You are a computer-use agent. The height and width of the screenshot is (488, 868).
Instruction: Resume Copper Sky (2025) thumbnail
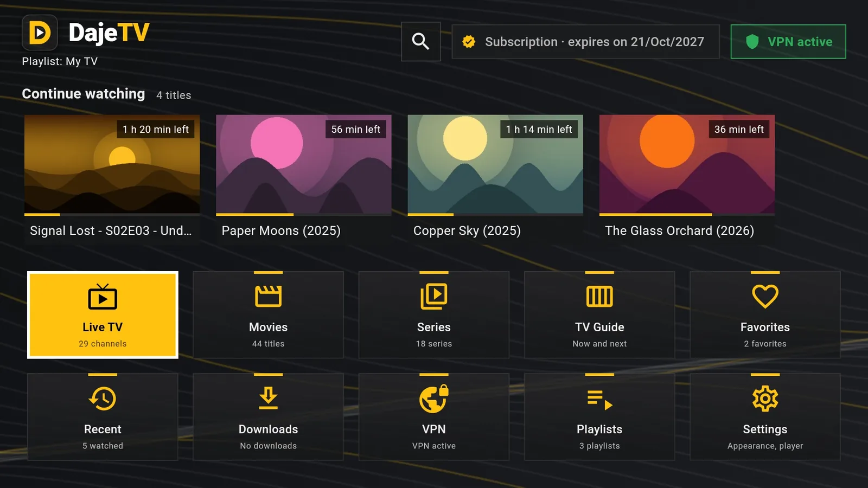click(495, 164)
